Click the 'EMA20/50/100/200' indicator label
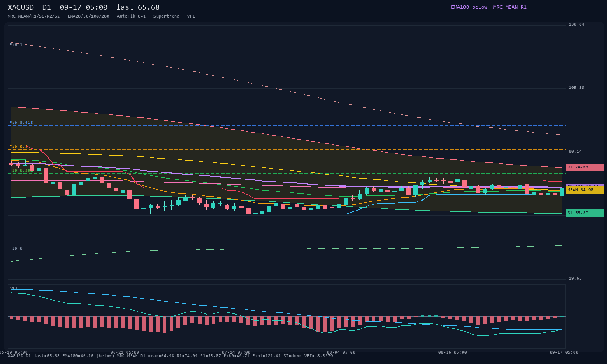Viewport: 607px width, 364px height. coord(88,16)
